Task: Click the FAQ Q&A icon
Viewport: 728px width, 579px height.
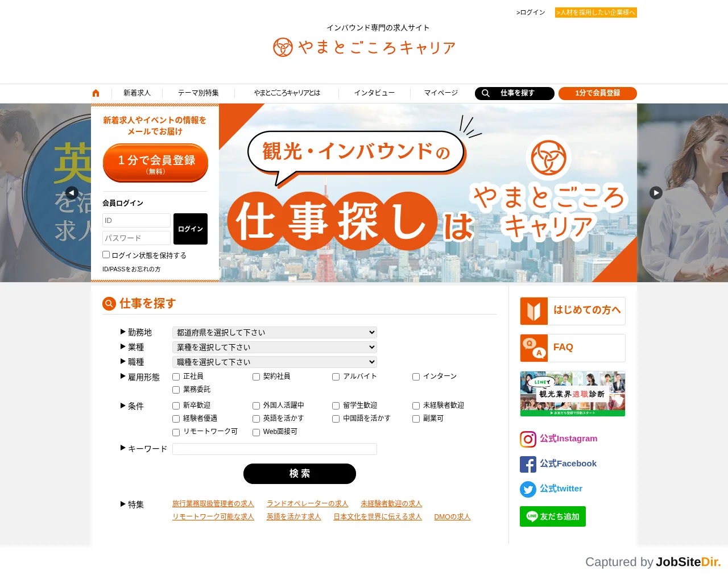Action: 534,348
